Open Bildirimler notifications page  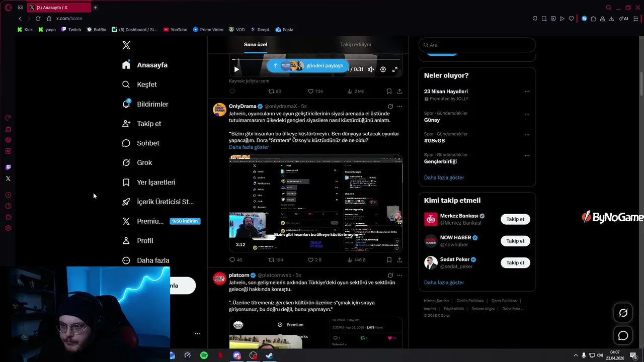(145, 104)
